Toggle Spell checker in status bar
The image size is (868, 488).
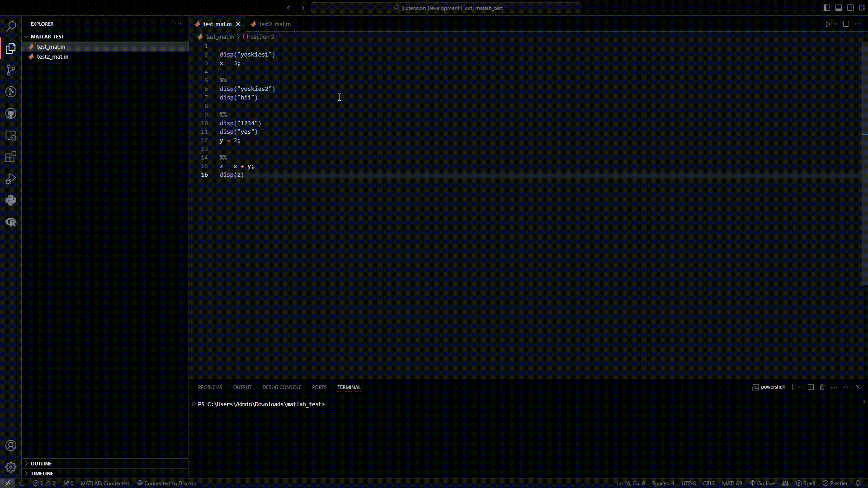(806, 483)
